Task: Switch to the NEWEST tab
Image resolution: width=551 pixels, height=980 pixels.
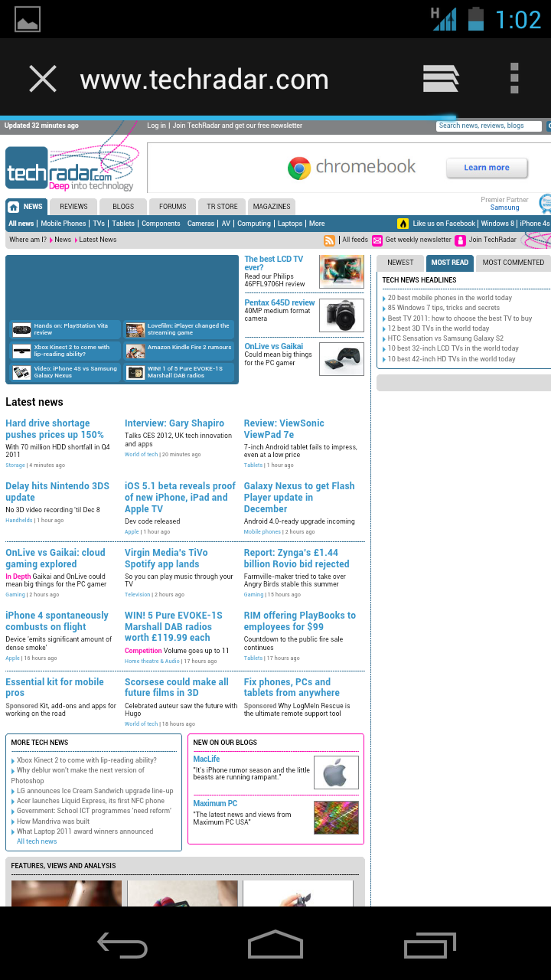Action: pos(400,263)
